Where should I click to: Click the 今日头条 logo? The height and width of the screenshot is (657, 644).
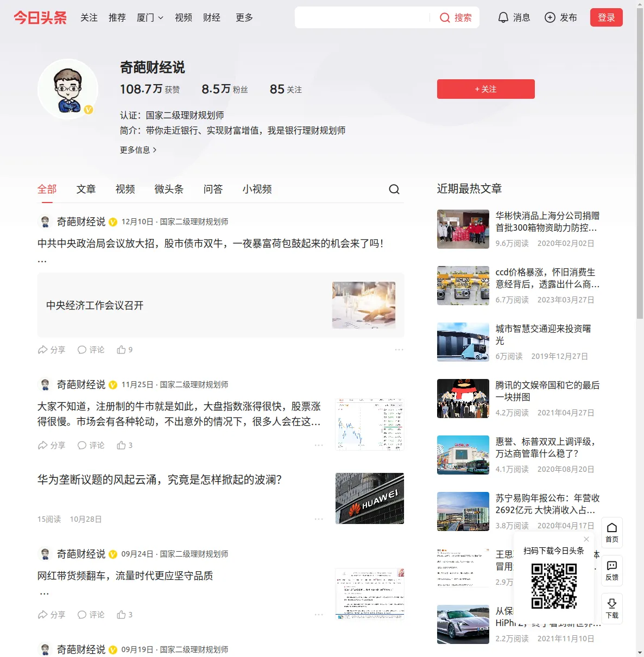(x=40, y=17)
